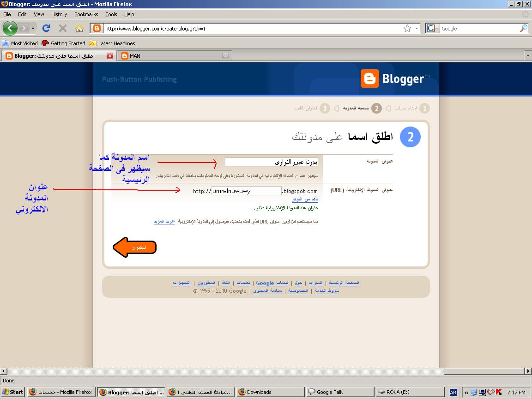Click the Blogger site icon in address bar
Viewport: 532px width, 399px height.
(97, 28)
